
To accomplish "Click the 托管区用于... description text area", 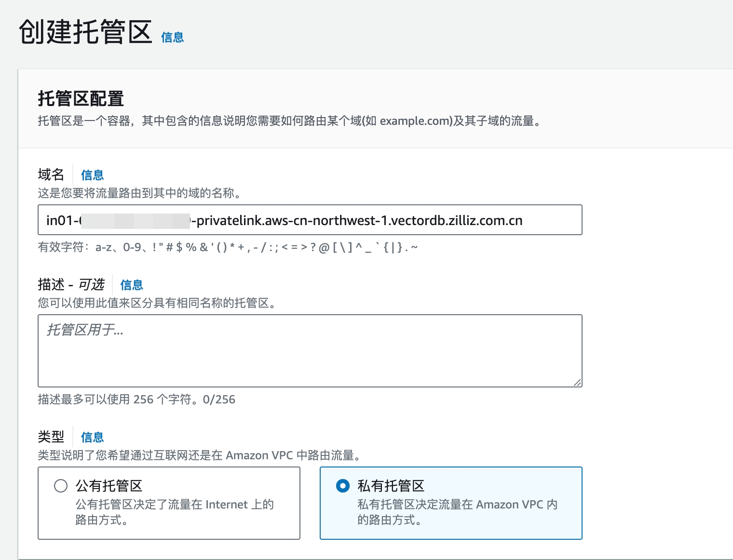I will (310, 350).
